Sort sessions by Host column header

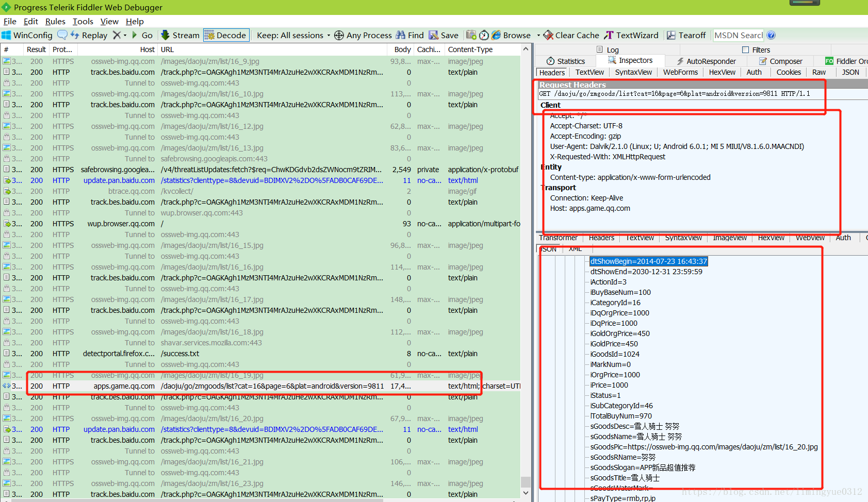[x=118, y=49]
